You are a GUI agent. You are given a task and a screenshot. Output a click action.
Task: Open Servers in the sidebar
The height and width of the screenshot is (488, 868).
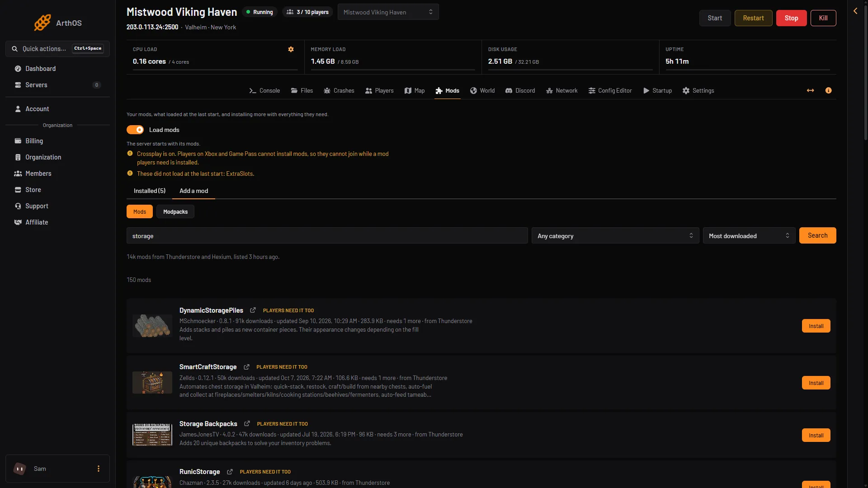pos(57,85)
